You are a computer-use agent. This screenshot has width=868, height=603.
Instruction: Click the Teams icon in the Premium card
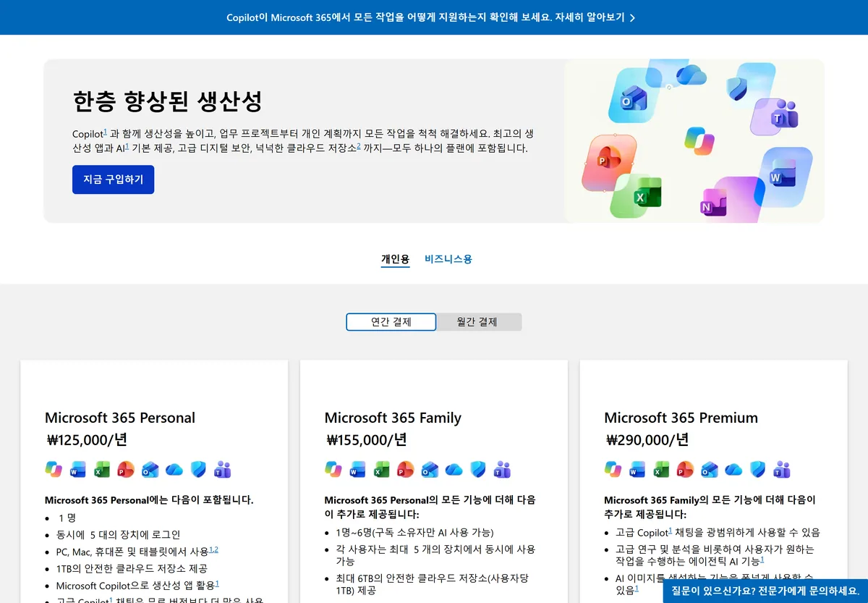tap(781, 469)
